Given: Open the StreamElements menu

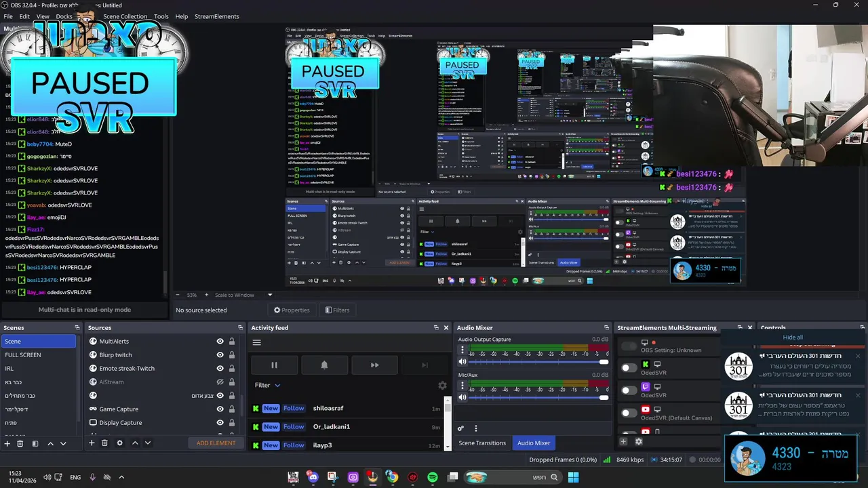Looking at the screenshot, I should [217, 16].
